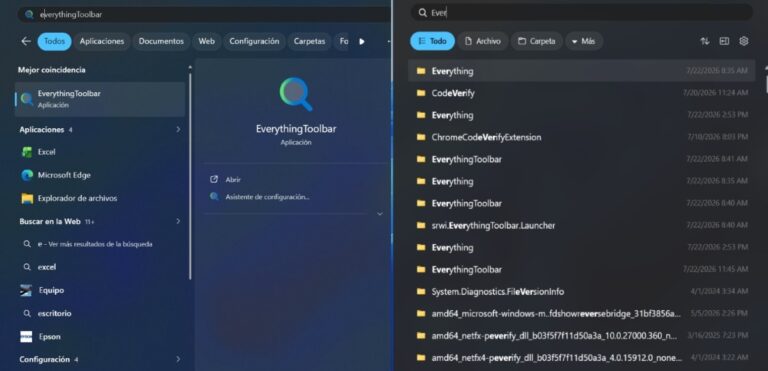
Task: Show more filter tabs with the play arrow
Action: [x=362, y=42]
